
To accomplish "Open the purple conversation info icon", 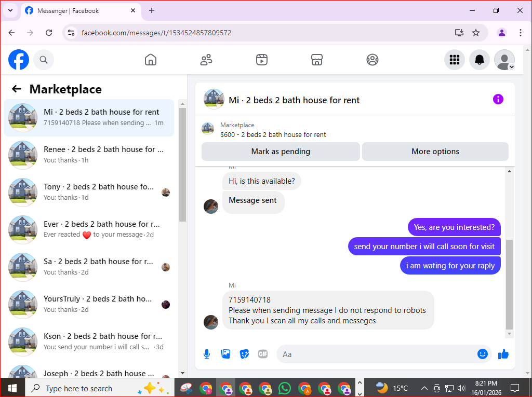I will point(498,99).
